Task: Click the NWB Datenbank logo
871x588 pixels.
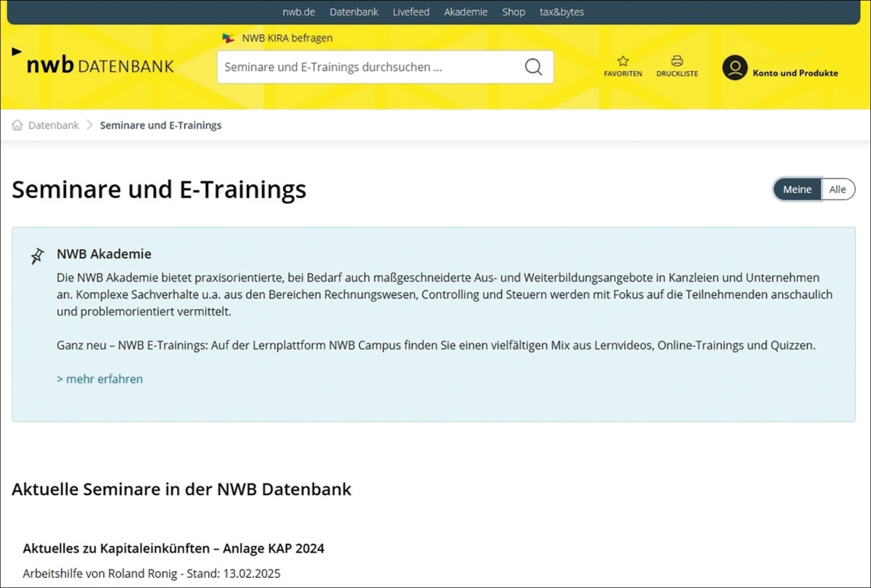Action: pyautogui.click(x=94, y=65)
